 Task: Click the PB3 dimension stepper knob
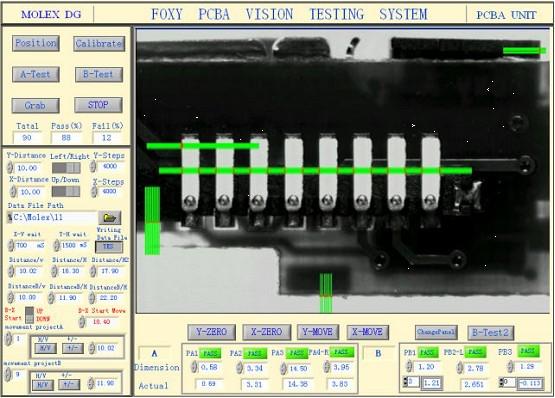pos(510,366)
